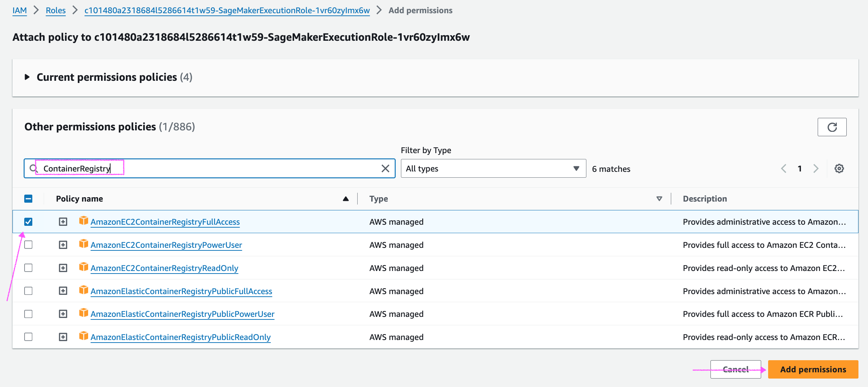This screenshot has height=387, width=868.
Task: Go to next page of policies
Action: [x=816, y=169]
